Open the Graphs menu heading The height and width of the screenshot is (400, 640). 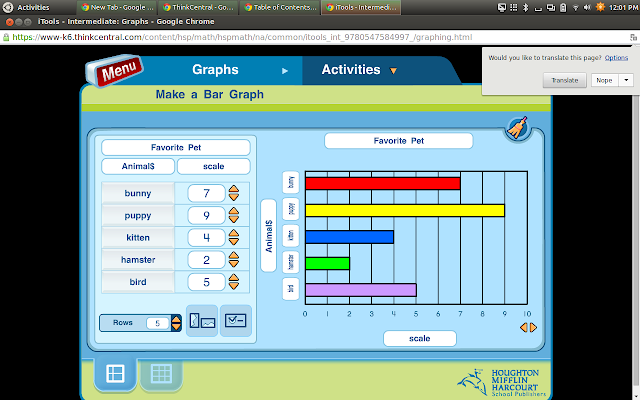click(215, 69)
